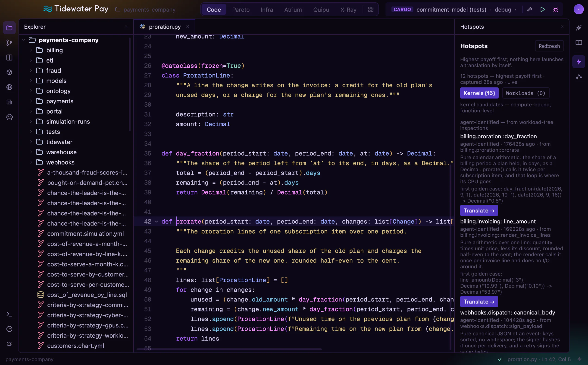The height and width of the screenshot is (365, 588).
Task: Open the tidewater folder
Action: (x=59, y=142)
